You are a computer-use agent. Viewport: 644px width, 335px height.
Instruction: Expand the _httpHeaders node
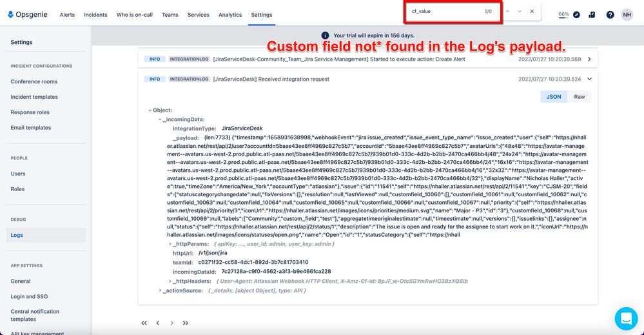pos(170,281)
